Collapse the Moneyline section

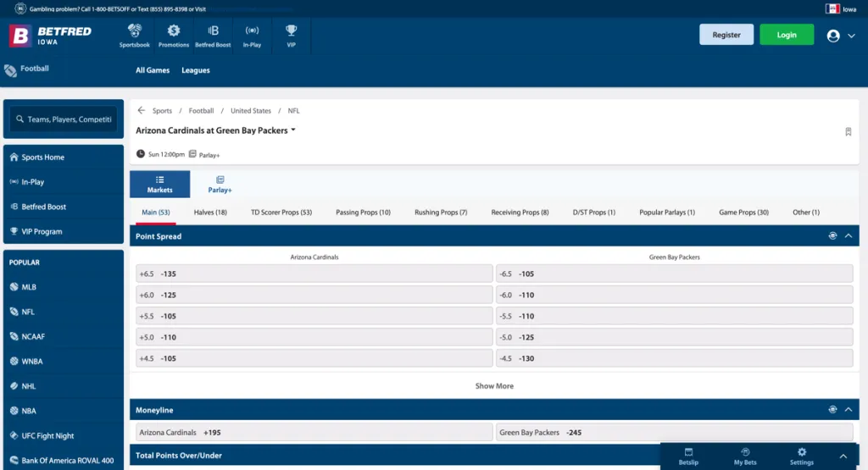(849, 410)
